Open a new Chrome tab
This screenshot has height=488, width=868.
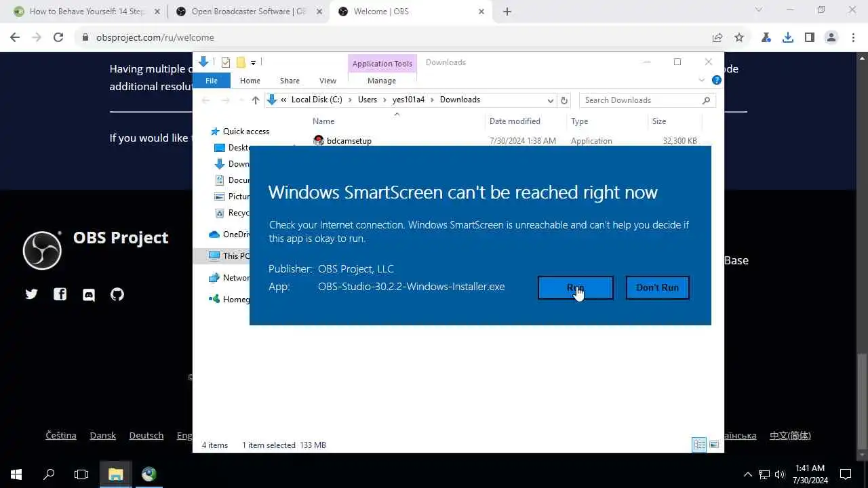coord(507,12)
